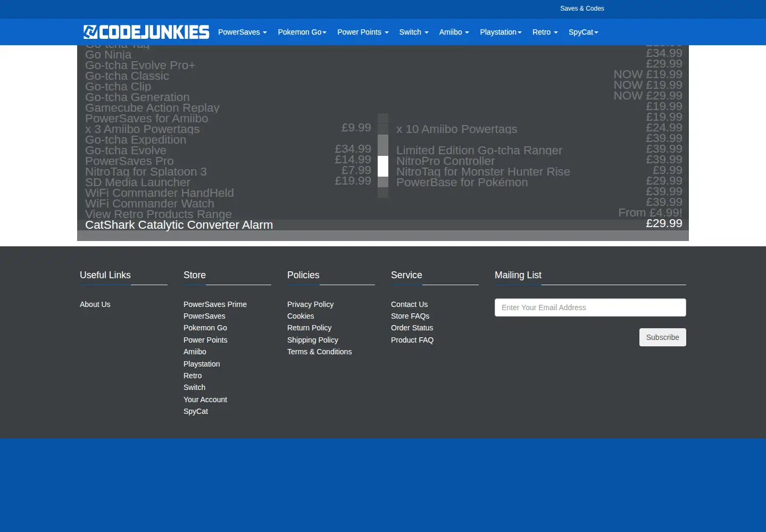766x532 pixels.
Task: Open SpyCat in the footer Store list
Action: [196, 411]
